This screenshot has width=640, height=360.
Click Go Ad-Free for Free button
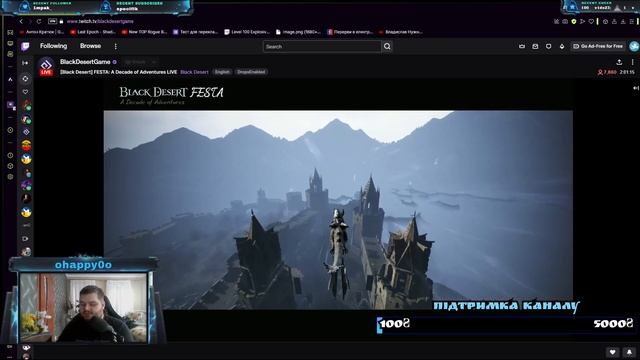coord(598,47)
